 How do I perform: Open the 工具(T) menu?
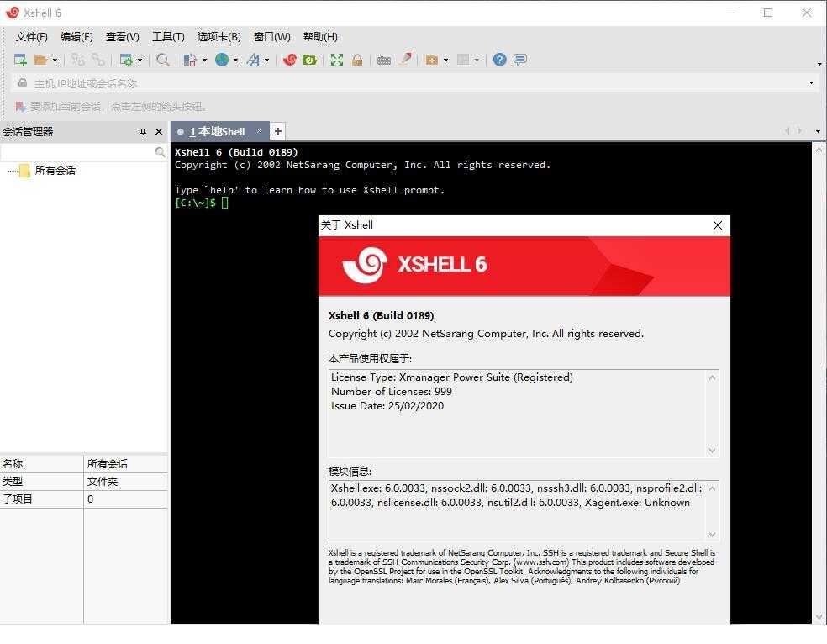(x=168, y=37)
